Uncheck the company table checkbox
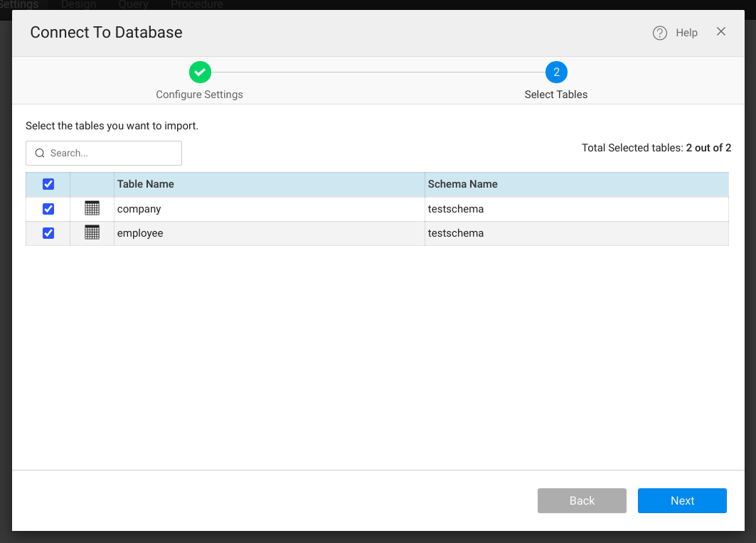The width and height of the screenshot is (756, 543). 48,209
